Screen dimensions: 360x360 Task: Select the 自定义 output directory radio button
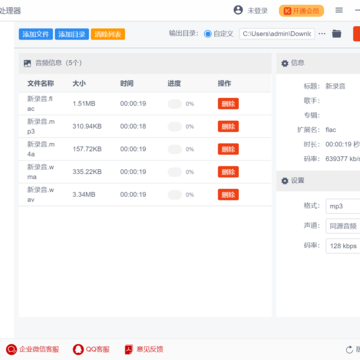pyautogui.click(x=208, y=34)
